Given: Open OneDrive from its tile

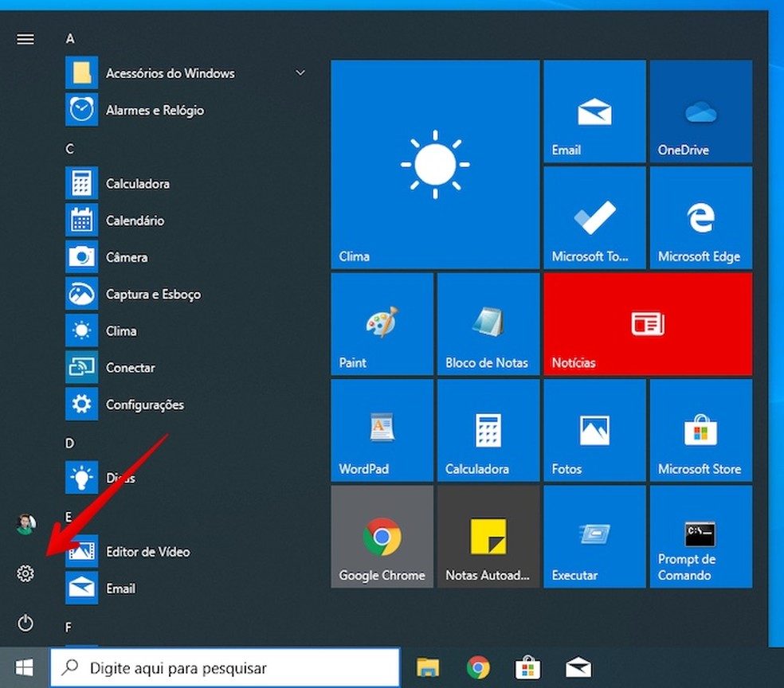Looking at the screenshot, I should [x=700, y=111].
